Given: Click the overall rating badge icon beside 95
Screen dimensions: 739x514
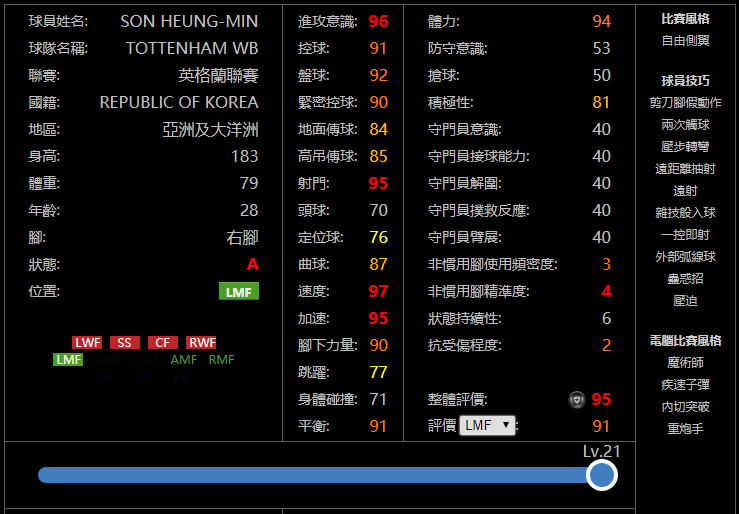Looking at the screenshot, I should point(577,400).
